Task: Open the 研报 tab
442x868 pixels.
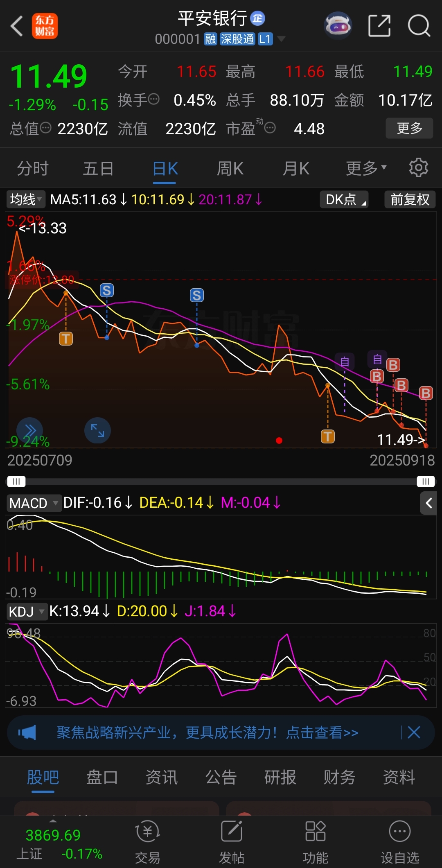Action: [280, 777]
